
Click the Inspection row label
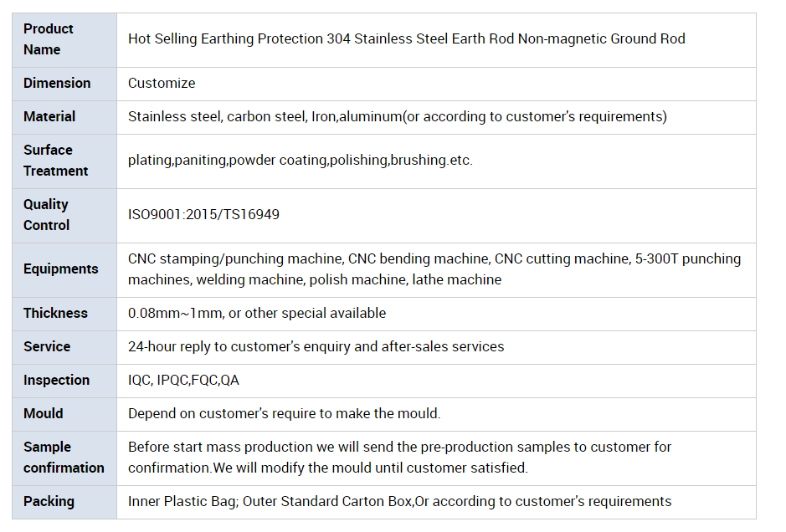[56, 381]
